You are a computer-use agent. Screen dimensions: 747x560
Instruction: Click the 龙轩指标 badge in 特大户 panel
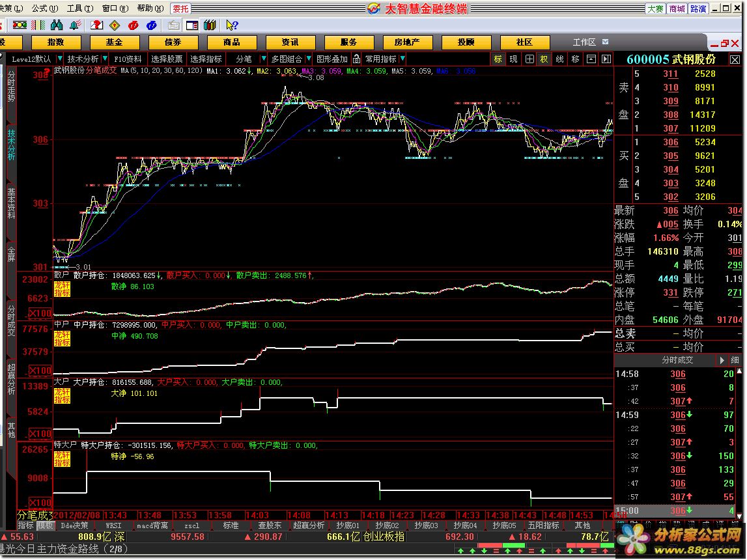pyautogui.click(x=62, y=458)
